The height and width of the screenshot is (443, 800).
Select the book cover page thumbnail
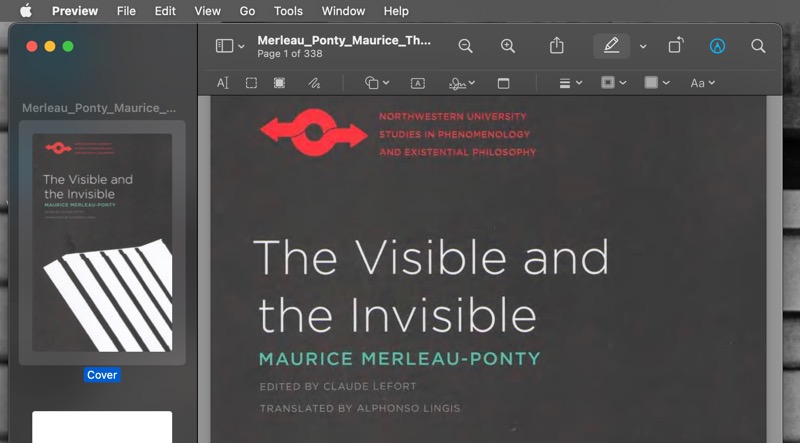[102, 243]
